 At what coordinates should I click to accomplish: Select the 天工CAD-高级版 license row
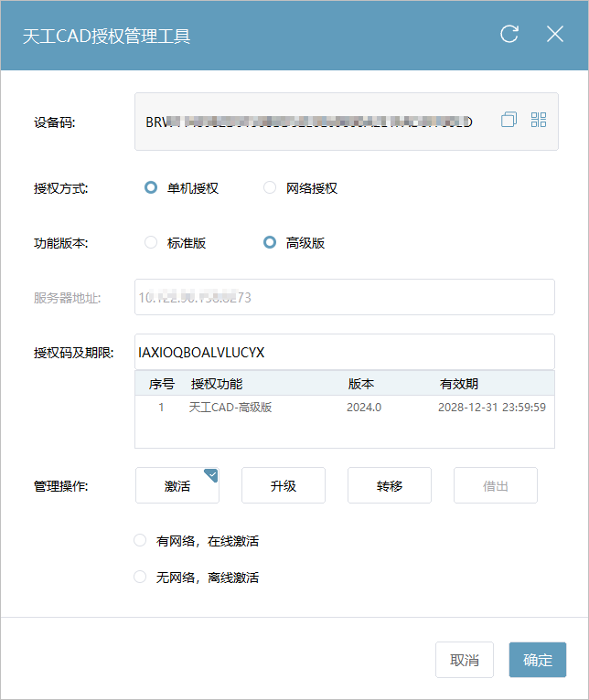345,408
